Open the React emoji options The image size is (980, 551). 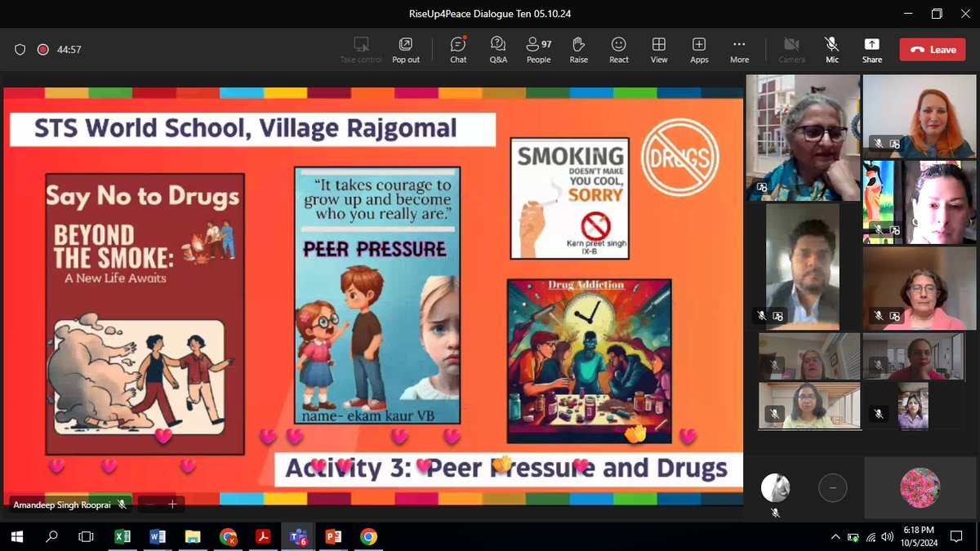[619, 49]
